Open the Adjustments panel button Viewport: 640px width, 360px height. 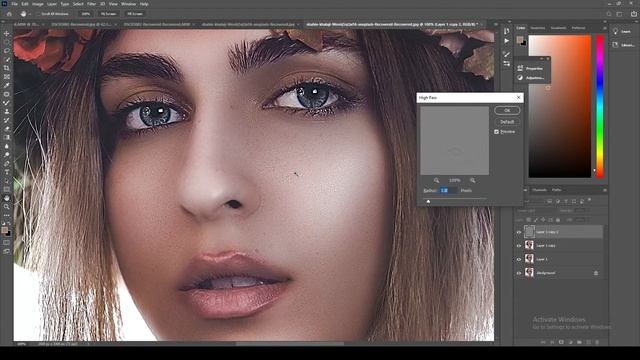pos(530,78)
